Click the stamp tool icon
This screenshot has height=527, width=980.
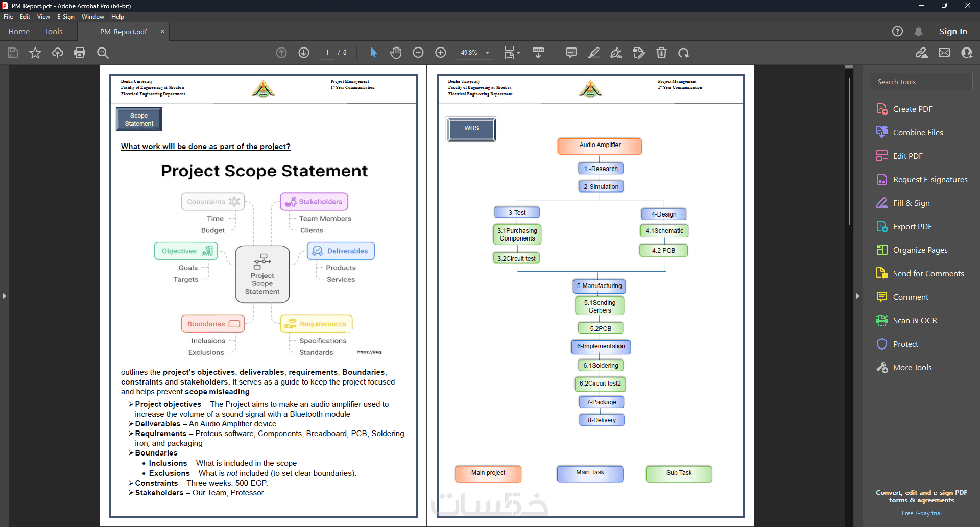click(x=639, y=53)
